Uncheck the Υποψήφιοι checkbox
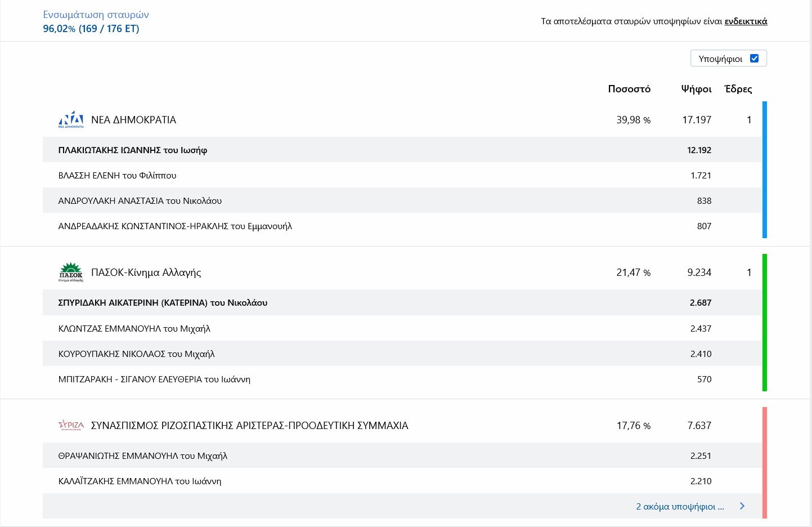The width and height of the screenshot is (812, 527). pos(754,59)
